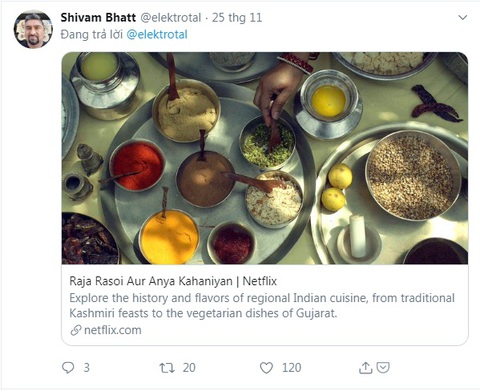The image size is (480, 391).
Task: Like the tweet with the heart icon
Action: tap(266, 368)
